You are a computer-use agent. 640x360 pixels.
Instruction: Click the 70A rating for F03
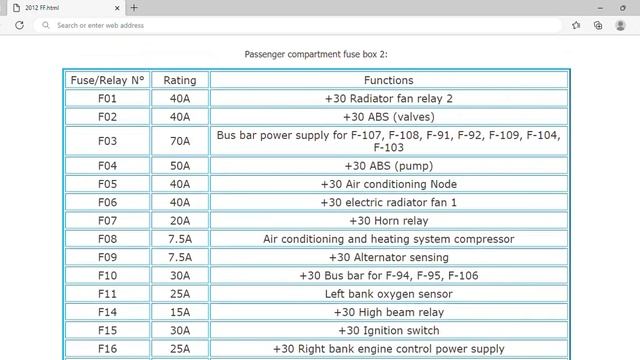tap(180, 141)
